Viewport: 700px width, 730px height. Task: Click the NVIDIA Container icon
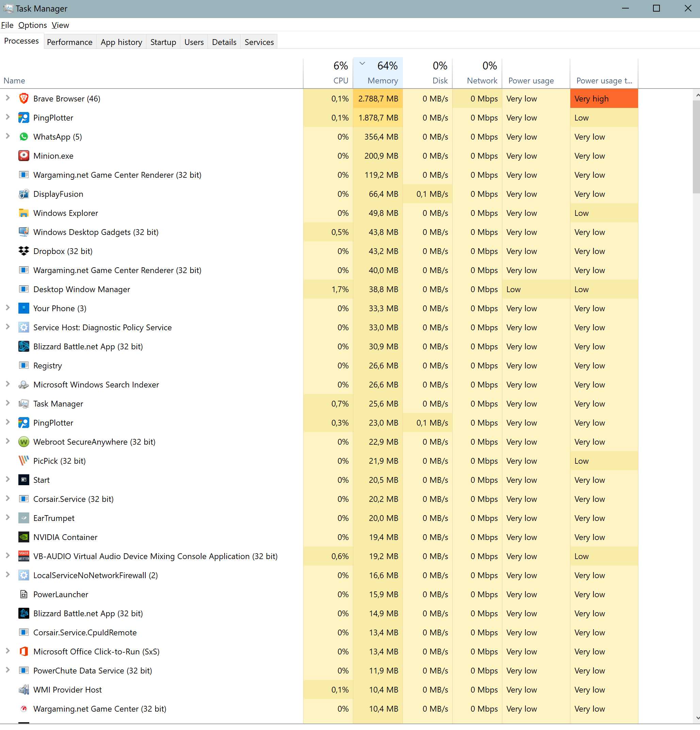[23, 537]
